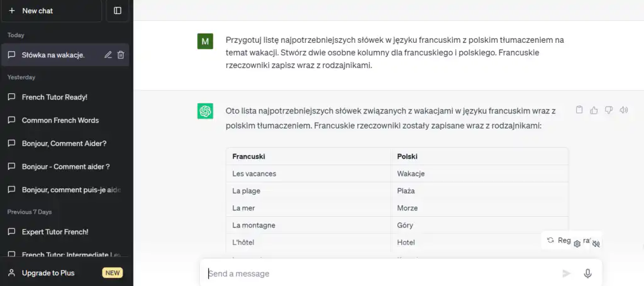
Task: Click the chat bubble icon beside 'Common French Words'
Action: pyautogui.click(x=12, y=120)
